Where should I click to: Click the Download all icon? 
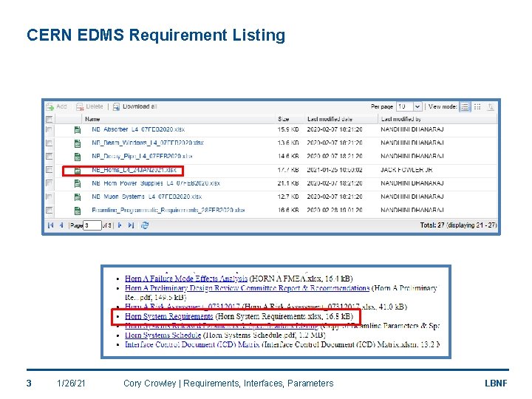[x=116, y=107]
